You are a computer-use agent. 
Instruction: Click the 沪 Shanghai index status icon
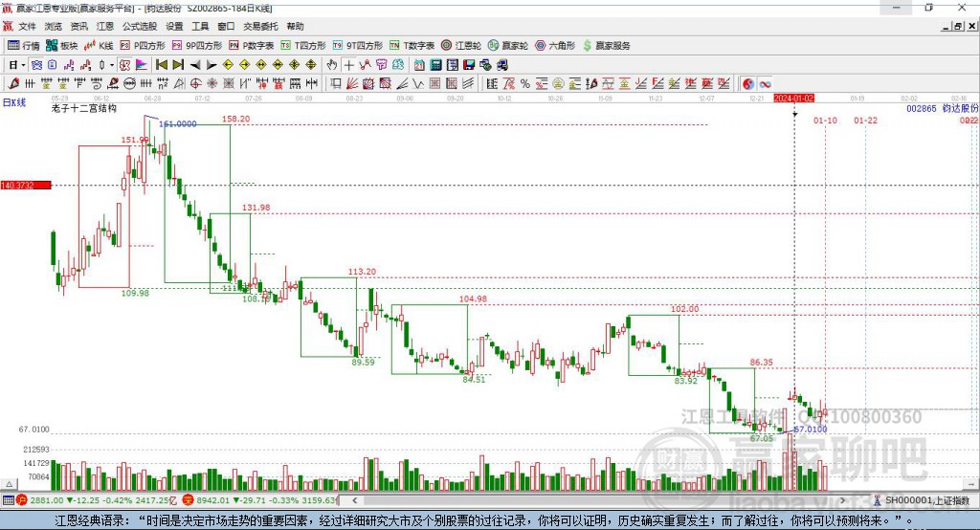click(22, 500)
